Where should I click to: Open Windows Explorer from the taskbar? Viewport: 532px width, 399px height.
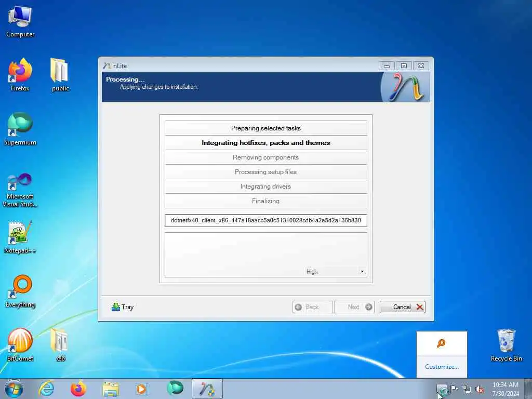point(111,389)
